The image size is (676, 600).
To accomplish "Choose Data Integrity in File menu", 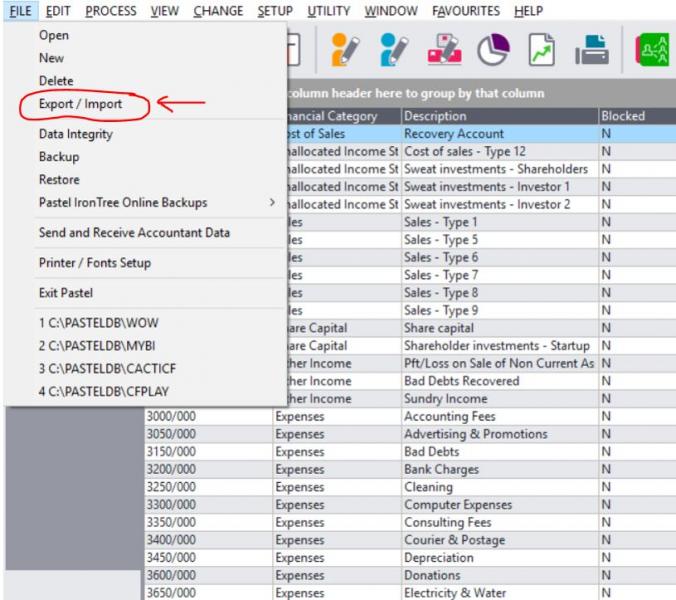I will (75, 134).
